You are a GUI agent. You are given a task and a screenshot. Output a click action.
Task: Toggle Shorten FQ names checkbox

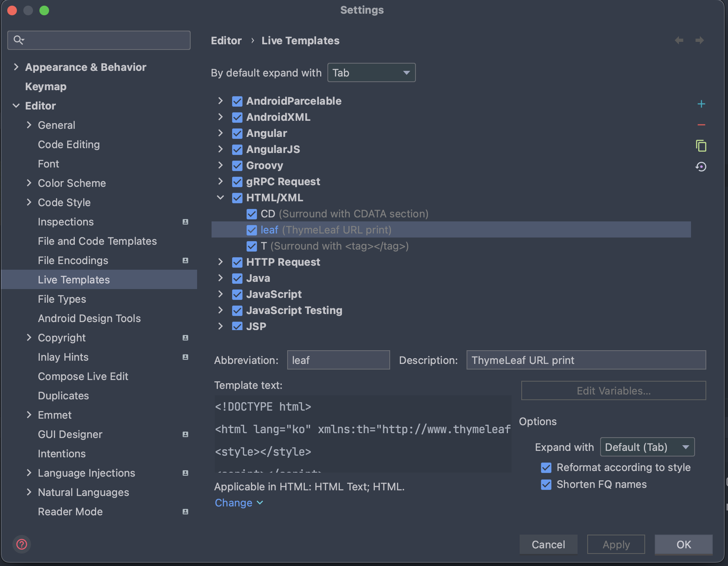click(546, 484)
